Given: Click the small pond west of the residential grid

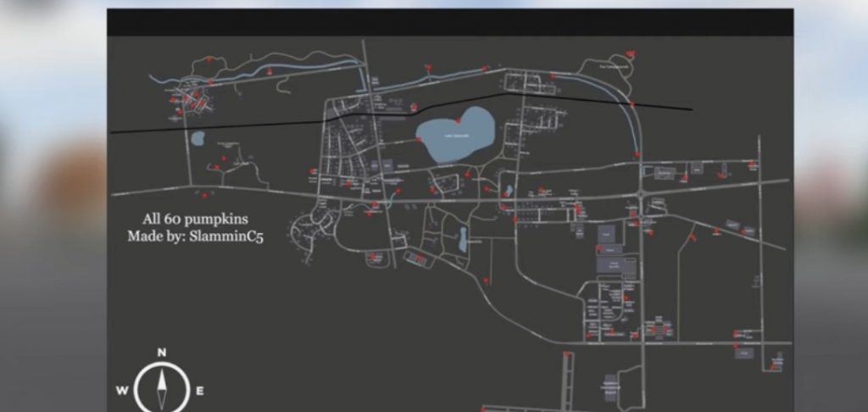Looking at the screenshot, I should pyautogui.click(x=198, y=138).
